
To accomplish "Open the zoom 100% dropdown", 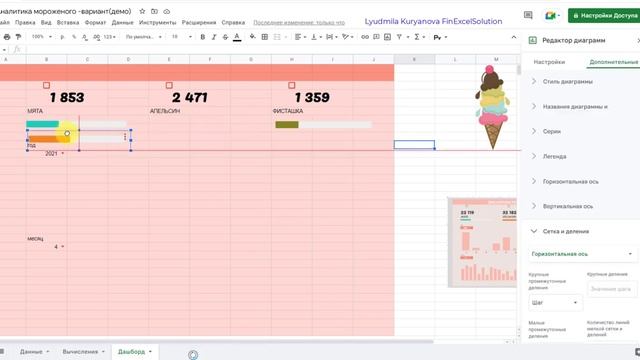I will coord(42,37).
